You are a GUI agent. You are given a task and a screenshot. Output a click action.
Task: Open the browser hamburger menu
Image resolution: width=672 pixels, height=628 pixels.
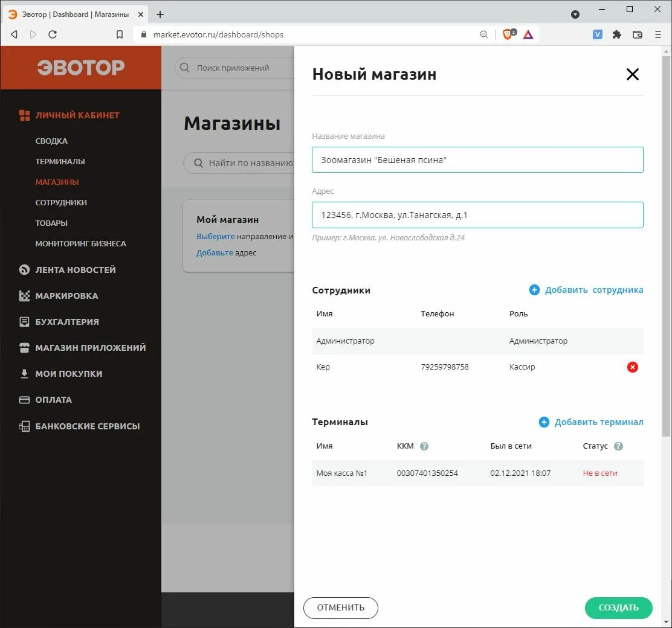(x=658, y=34)
